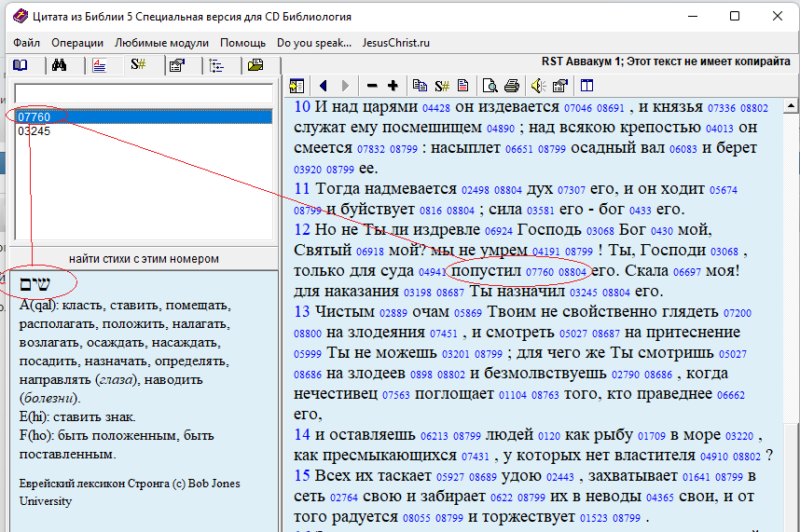Decrease text size with minus button
This screenshot has height=532, width=800.
[373, 86]
